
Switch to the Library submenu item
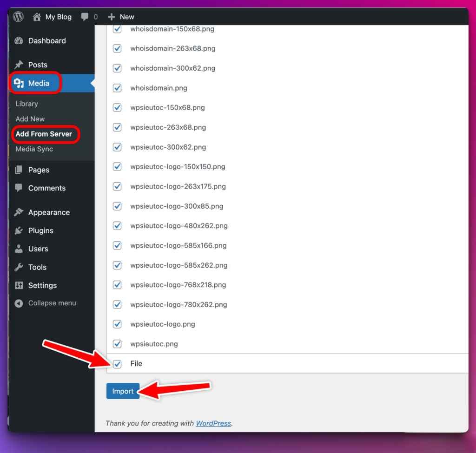tap(26, 104)
